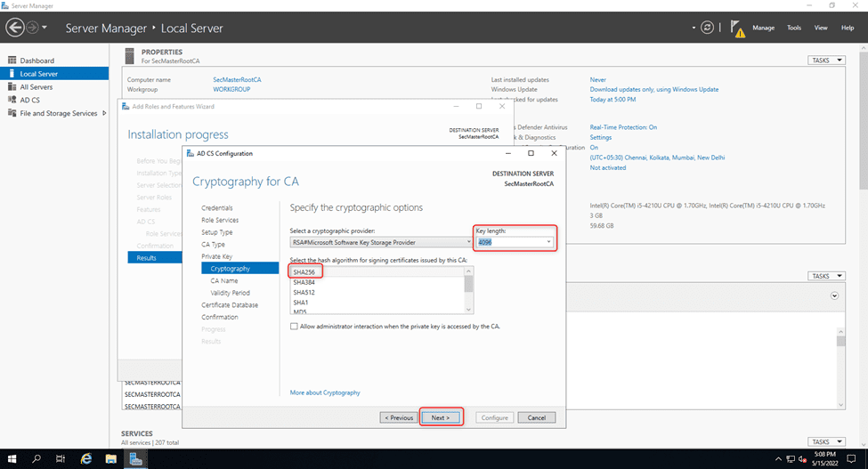Go back with the Server Manager back arrow

coord(15,27)
